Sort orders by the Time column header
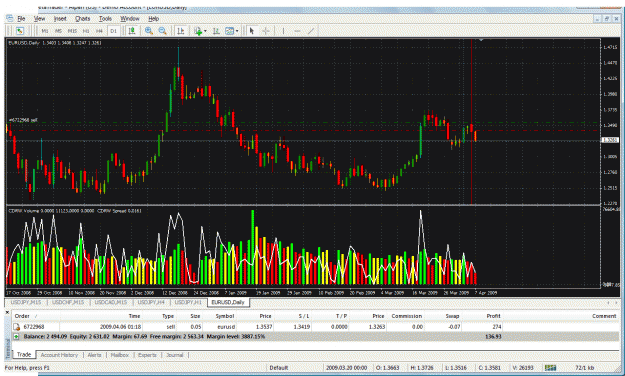This screenshot has height=376, width=625. click(x=134, y=316)
